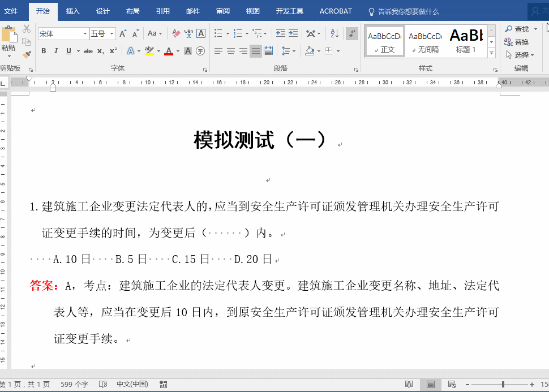Image resolution: width=549 pixels, height=392 pixels.
Task: Click the zoom slider handle
Action: (503, 384)
